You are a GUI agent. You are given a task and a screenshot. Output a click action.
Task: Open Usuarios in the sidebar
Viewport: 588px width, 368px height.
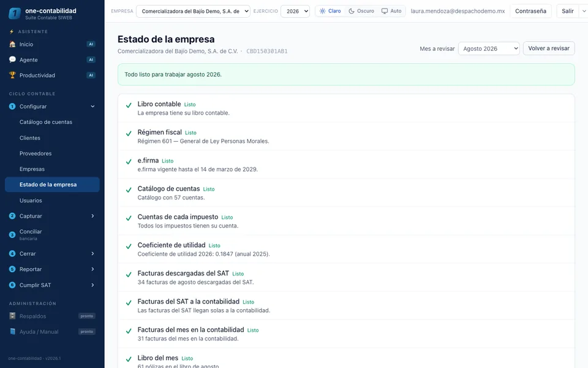(52, 201)
